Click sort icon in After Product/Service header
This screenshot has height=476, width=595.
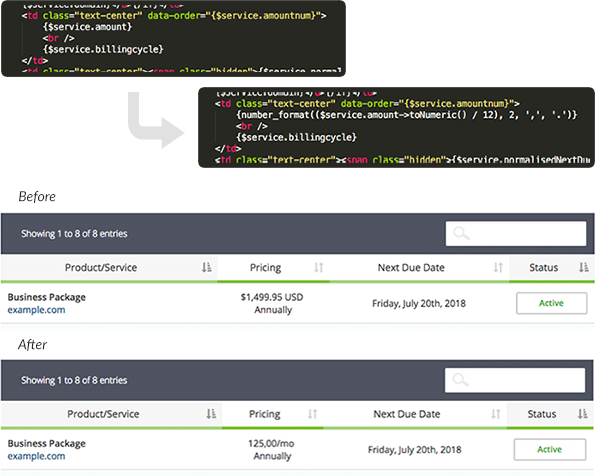coord(211,414)
